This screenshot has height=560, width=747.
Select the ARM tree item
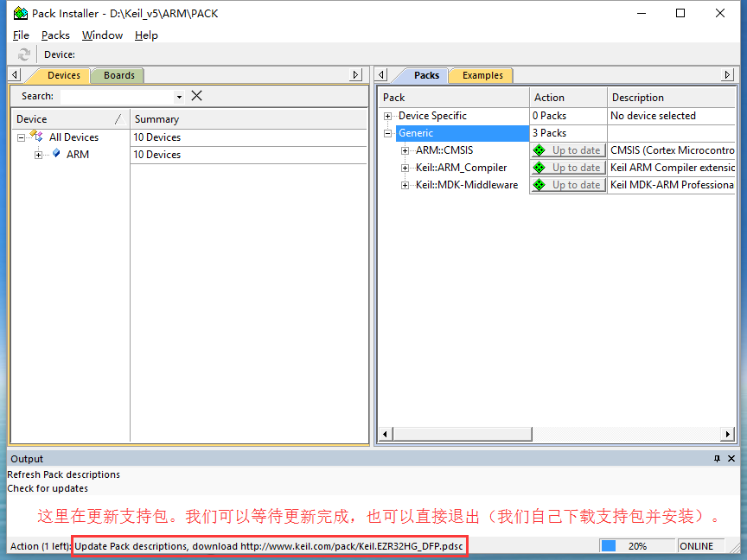78,155
